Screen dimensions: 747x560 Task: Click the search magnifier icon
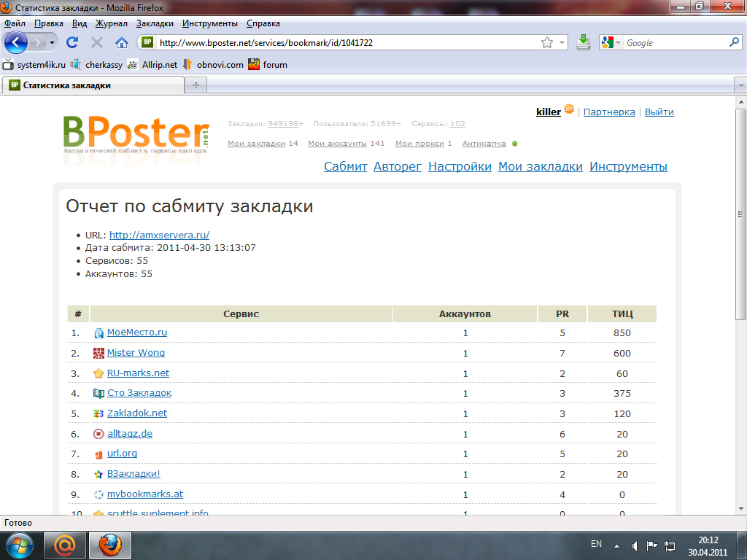click(734, 42)
